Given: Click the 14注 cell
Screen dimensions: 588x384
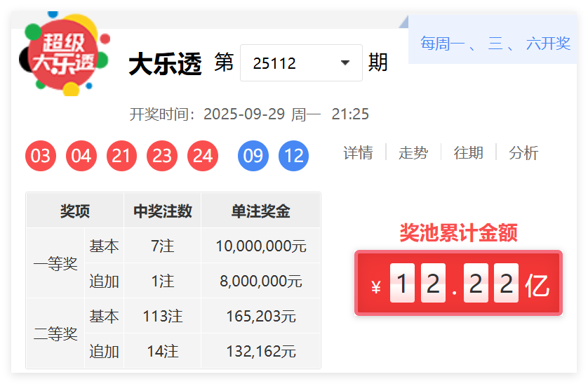Looking at the screenshot, I should coord(163,351).
